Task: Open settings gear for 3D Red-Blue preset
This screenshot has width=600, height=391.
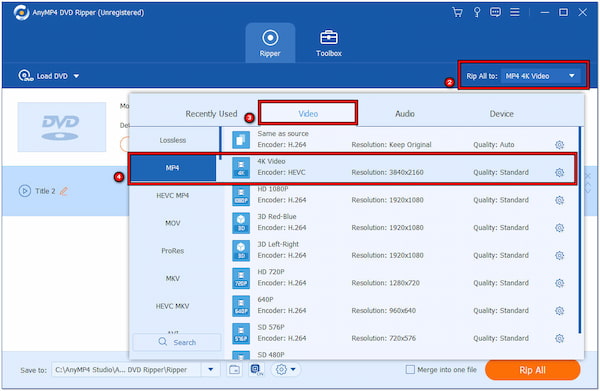Action: coord(559,228)
